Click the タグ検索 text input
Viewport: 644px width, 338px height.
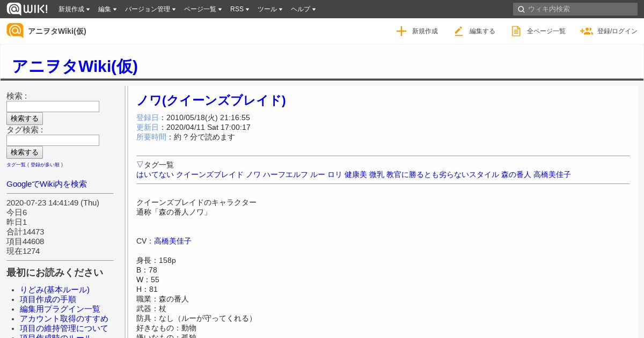(x=53, y=140)
